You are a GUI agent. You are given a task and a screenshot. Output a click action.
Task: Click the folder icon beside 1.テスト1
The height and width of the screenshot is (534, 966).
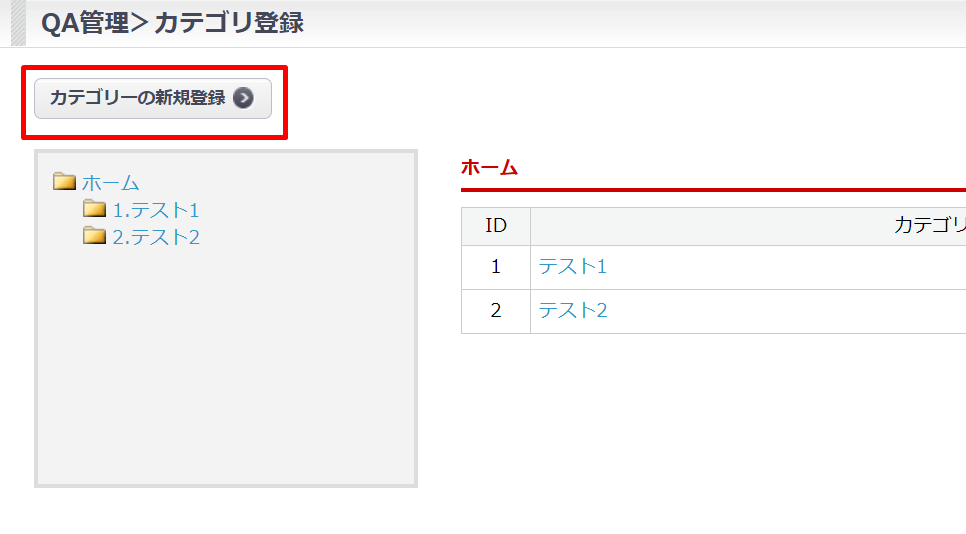click(95, 209)
